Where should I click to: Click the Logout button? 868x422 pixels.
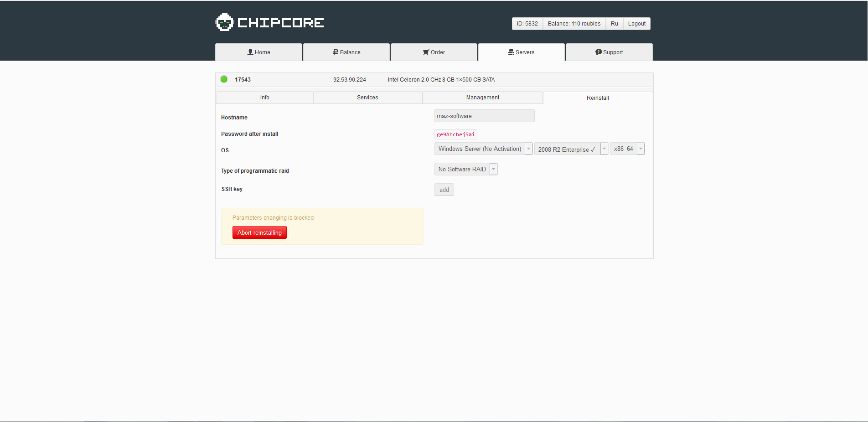(x=636, y=24)
